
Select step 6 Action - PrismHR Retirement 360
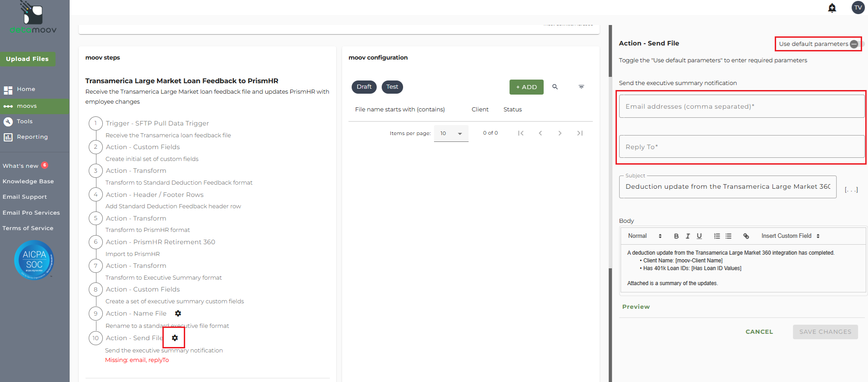coord(161,242)
